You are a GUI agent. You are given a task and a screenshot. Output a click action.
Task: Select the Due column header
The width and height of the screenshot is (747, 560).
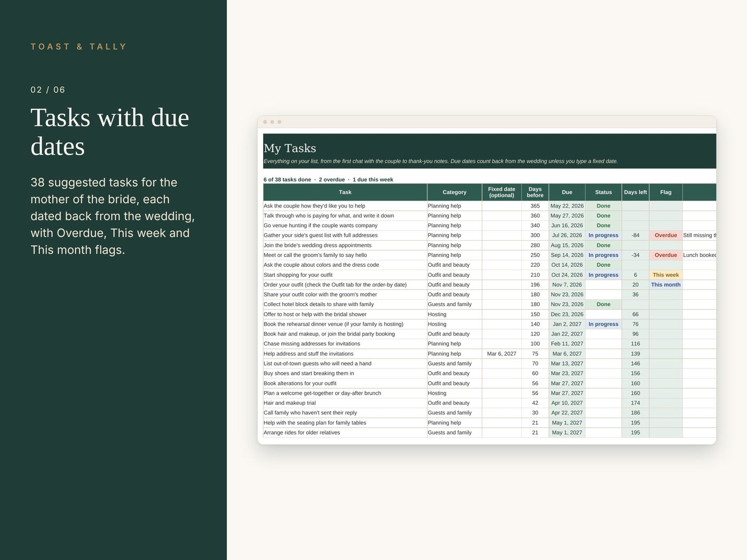point(567,192)
